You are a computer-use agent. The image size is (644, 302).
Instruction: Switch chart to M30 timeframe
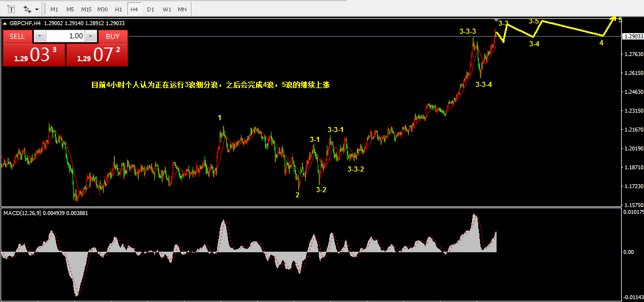(103, 9)
